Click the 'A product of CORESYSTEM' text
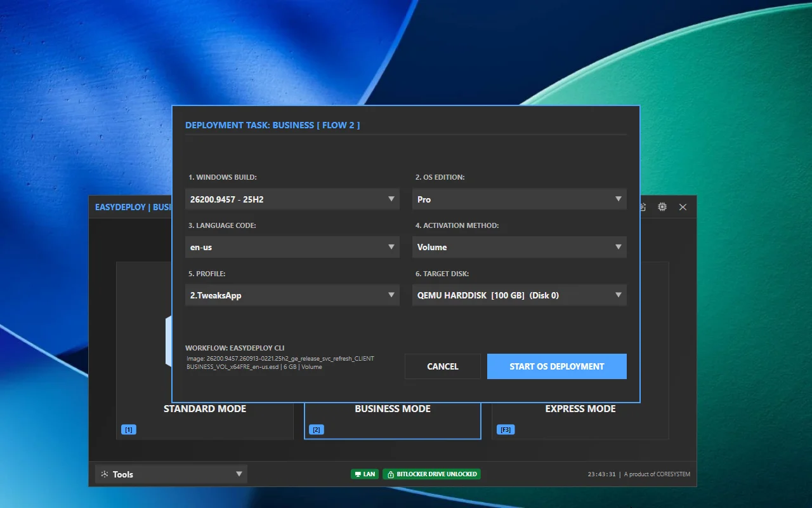Image resolution: width=812 pixels, height=508 pixels. [657, 474]
